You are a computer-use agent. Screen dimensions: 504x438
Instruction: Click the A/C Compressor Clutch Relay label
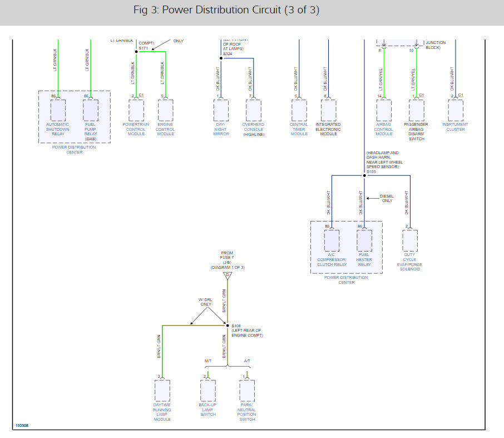click(x=332, y=259)
